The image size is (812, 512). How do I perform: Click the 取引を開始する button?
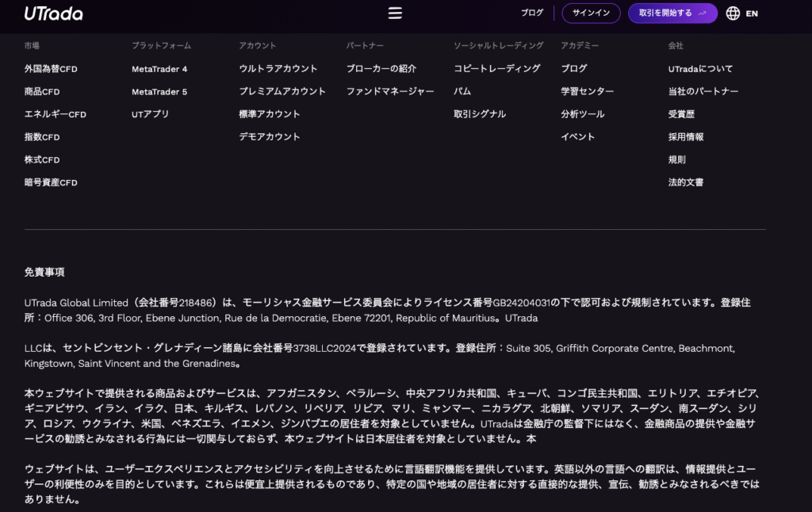[672, 13]
